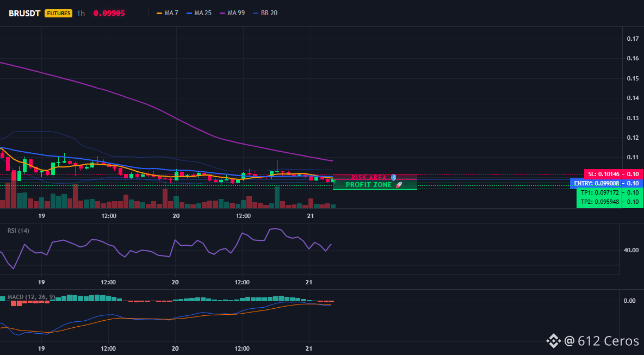The height and width of the screenshot is (355, 644).
Task: Click the PROFIT ZONE rocket label
Action: pos(374,185)
